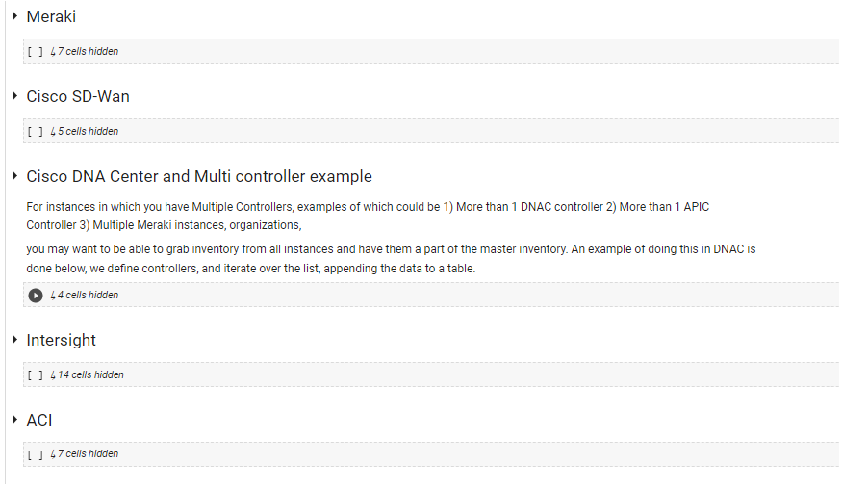This screenshot has height=490, width=868.
Task: Select the ACI heading text
Action: (x=39, y=420)
